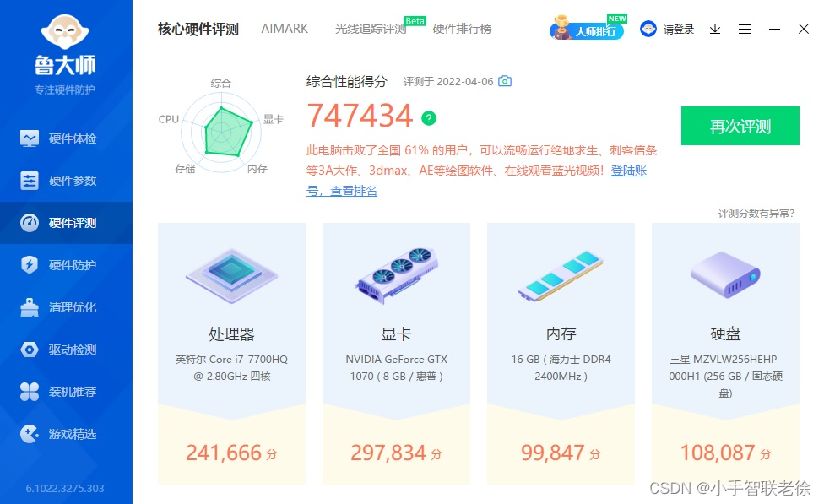Image resolution: width=824 pixels, height=504 pixels.
Task: Click the 硬盘 drive image
Action: 725,274
